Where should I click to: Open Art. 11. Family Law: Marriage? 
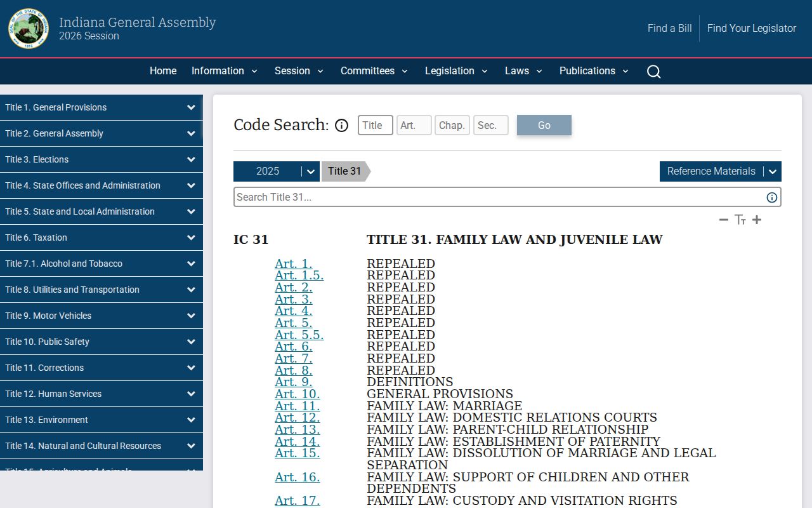[298, 406]
